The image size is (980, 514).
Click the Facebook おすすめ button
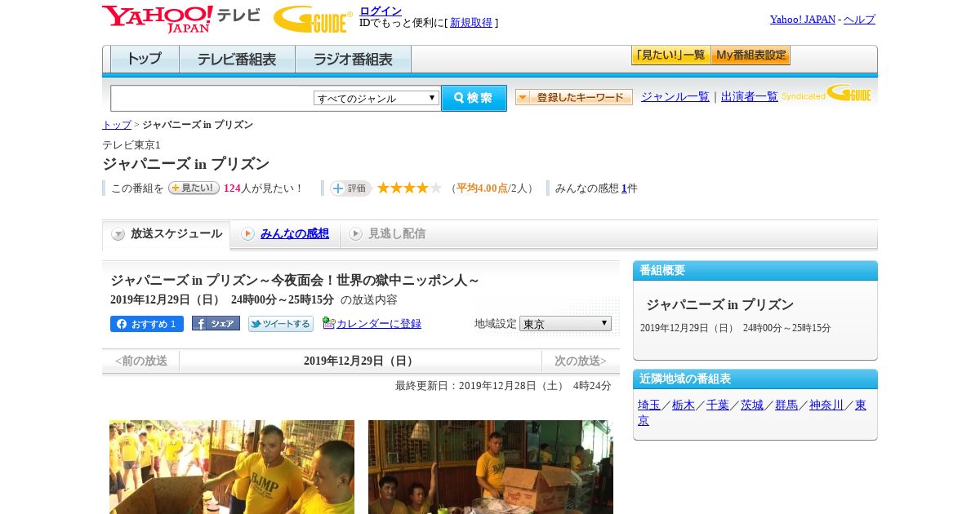click(147, 324)
